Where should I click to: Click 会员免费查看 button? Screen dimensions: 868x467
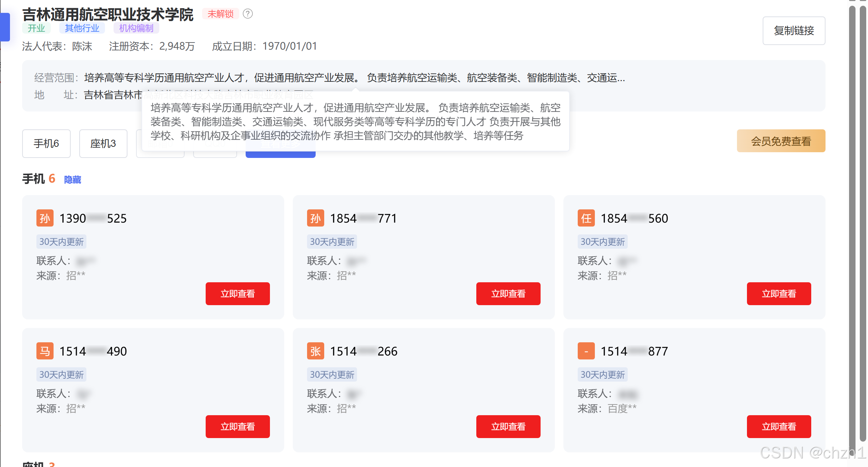click(781, 141)
